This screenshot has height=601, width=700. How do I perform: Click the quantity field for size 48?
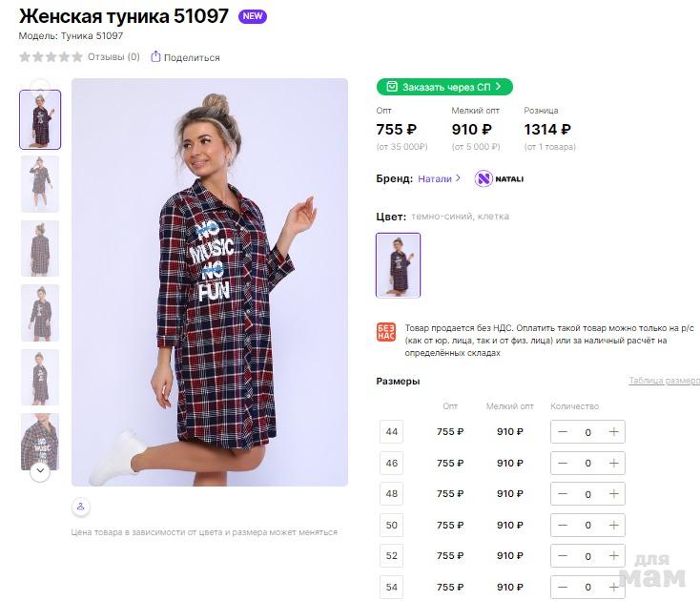tap(587, 494)
